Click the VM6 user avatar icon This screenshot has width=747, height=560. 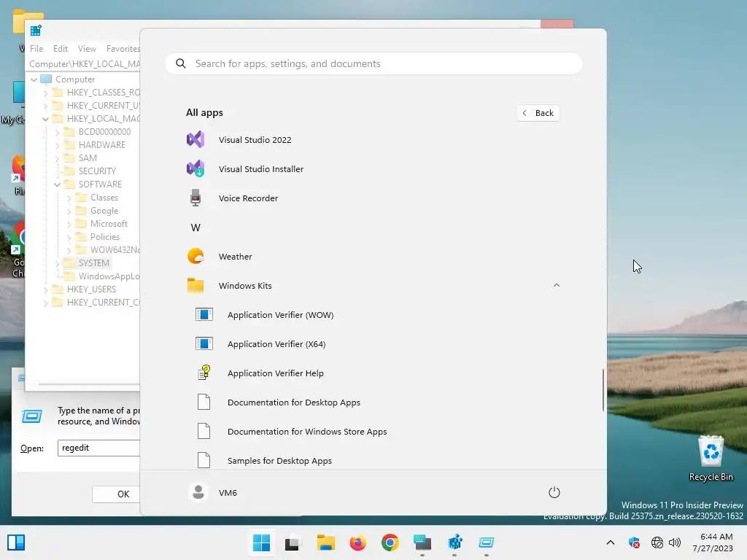pyautogui.click(x=198, y=492)
